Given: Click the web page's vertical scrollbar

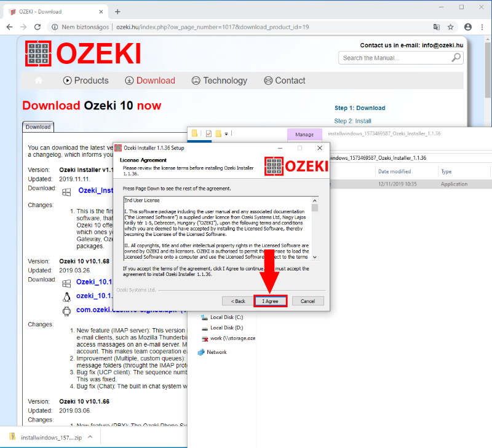Looking at the screenshot, I should 488,71.
